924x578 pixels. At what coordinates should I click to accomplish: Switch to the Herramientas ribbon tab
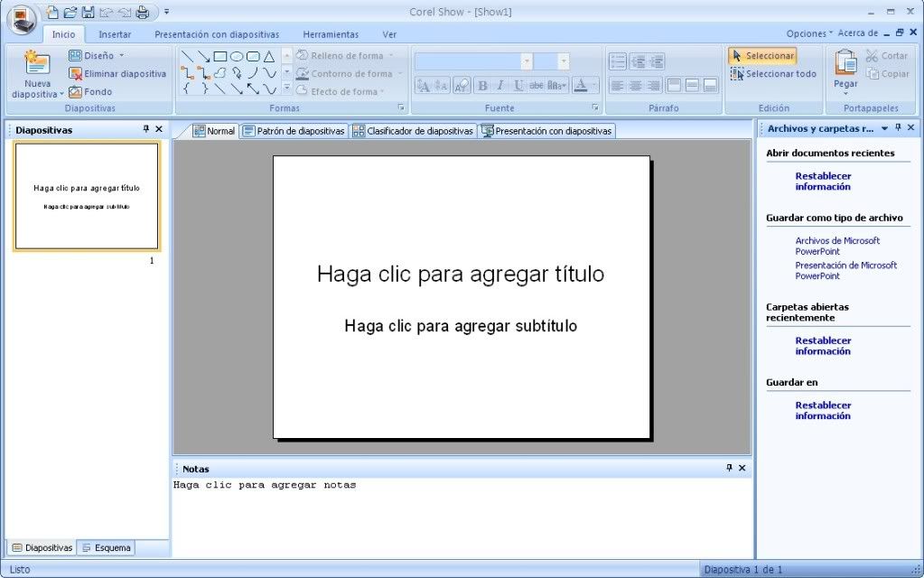(x=331, y=34)
